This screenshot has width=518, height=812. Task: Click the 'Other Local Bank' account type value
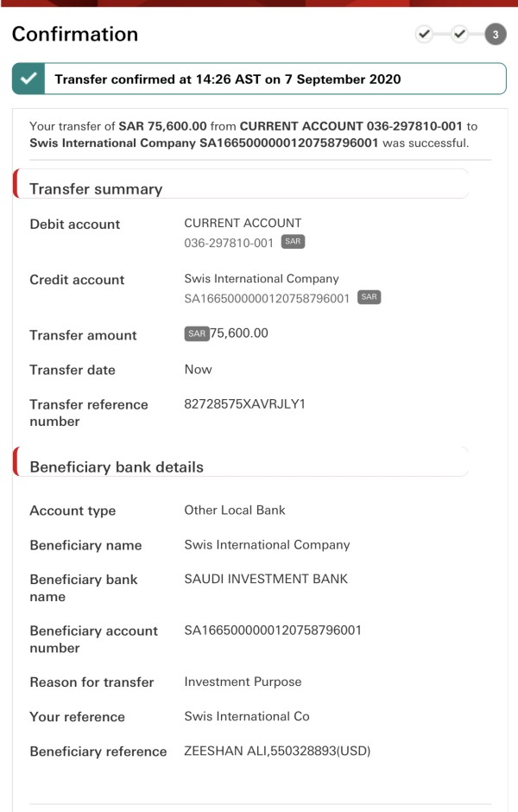pyautogui.click(x=235, y=510)
